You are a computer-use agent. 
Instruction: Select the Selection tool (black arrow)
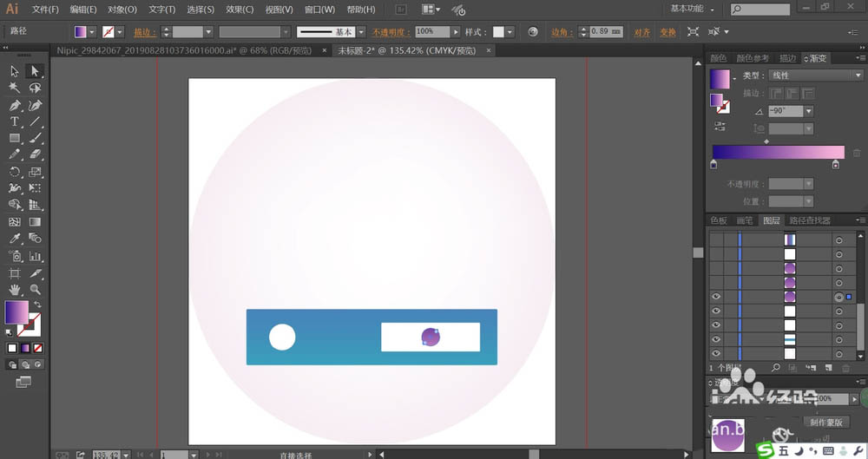click(x=15, y=71)
